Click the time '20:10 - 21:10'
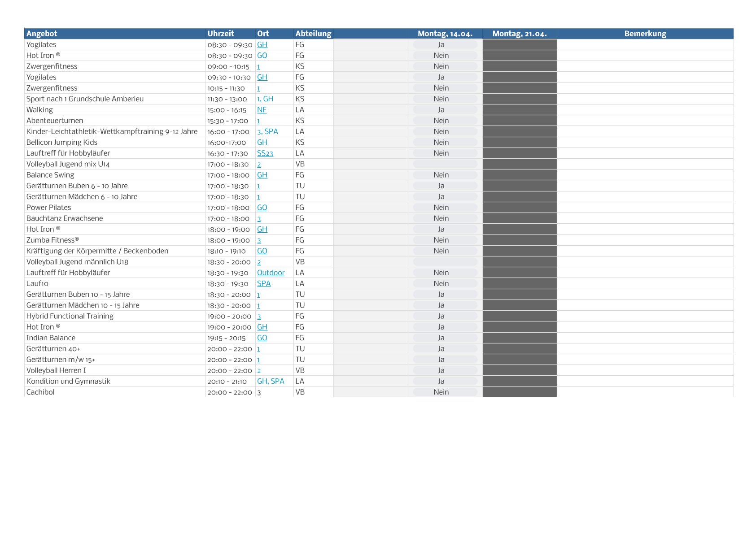756x534 pixels. click(x=227, y=382)
